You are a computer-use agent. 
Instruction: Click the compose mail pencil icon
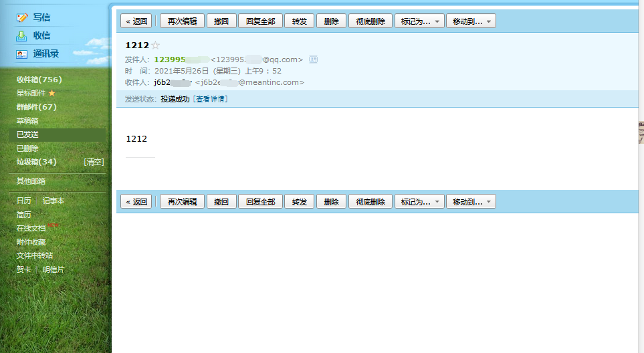22,17
